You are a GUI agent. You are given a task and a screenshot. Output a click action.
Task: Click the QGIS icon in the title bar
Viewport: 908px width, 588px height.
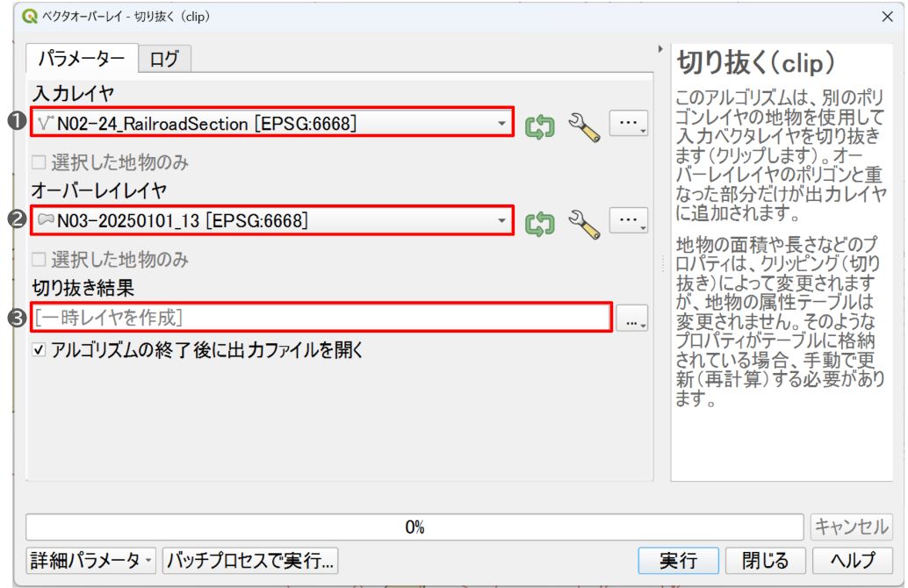[x=30, y=16]
